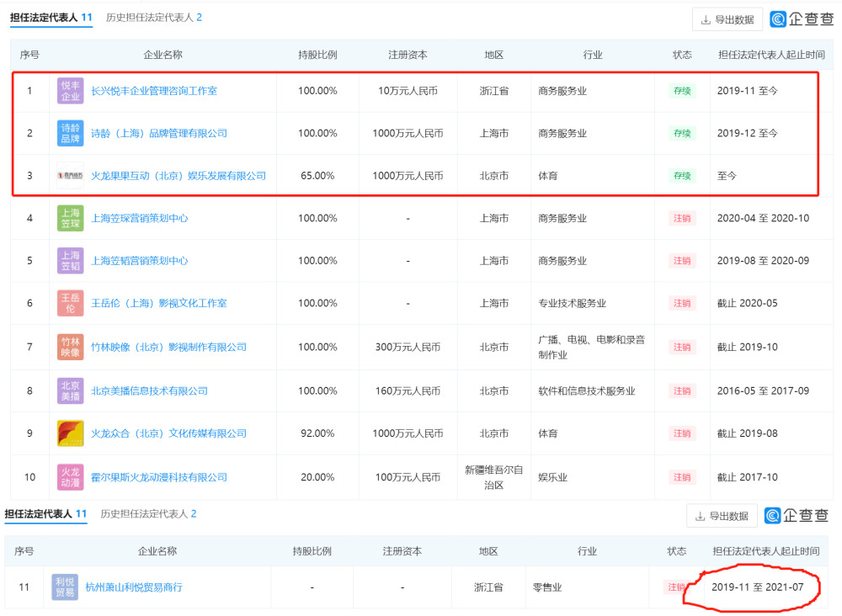Open 杭州萧山利悦贸易商行 company link
Viewport: 842px width, 616px height.
[x=134, y=587]
